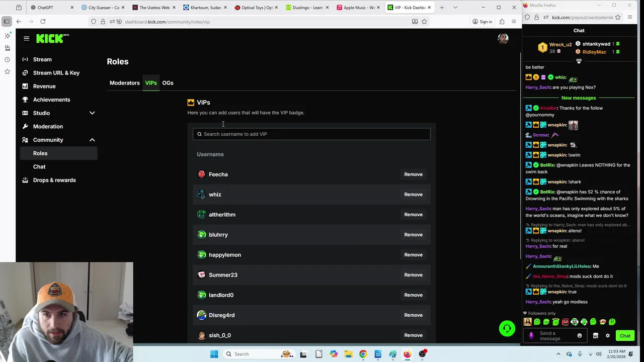Screen dimensions: 644x362
Task: Open Firefox extensions puzzle icon
Action: click(x=502, y=22)
